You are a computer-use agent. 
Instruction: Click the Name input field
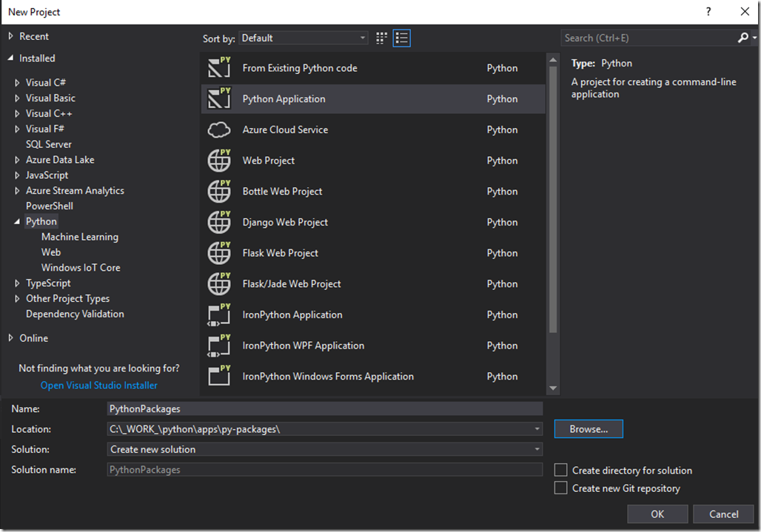(325, 409)
